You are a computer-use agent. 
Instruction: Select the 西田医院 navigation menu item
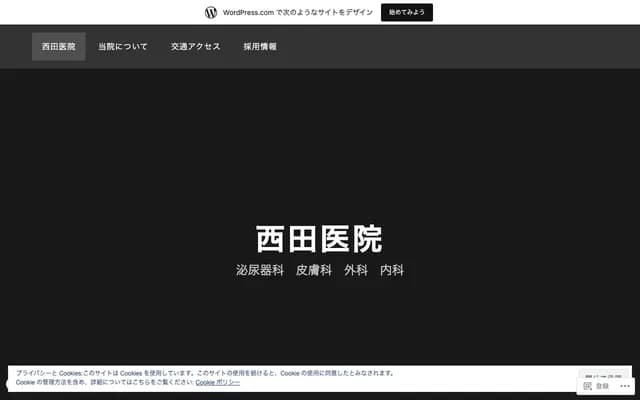pyautogui.click(x=58, y=47)
